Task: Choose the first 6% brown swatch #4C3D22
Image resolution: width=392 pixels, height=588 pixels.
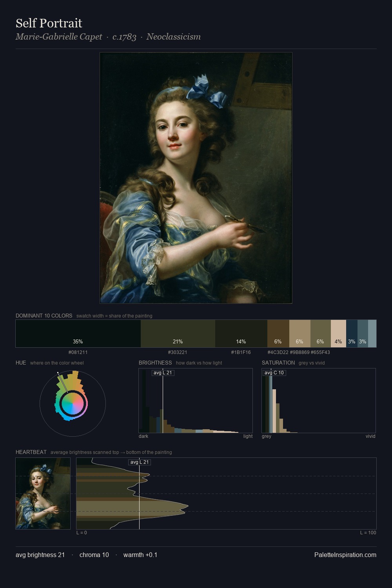Action: point(278,334)
